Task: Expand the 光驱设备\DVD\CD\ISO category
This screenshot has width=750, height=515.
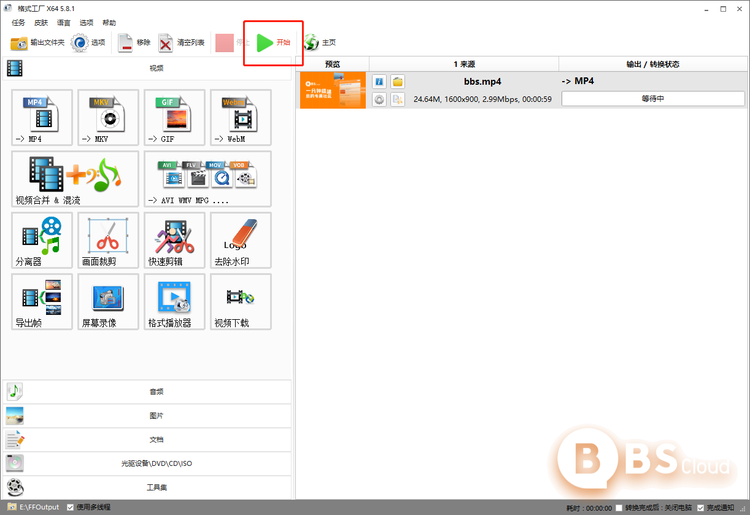Action: point(147,463)
